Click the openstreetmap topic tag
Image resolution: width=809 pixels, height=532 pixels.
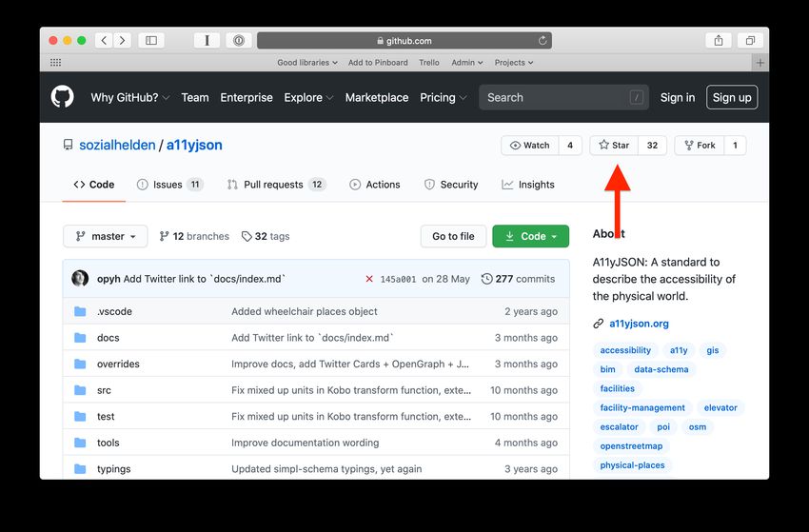click(631, 445)
